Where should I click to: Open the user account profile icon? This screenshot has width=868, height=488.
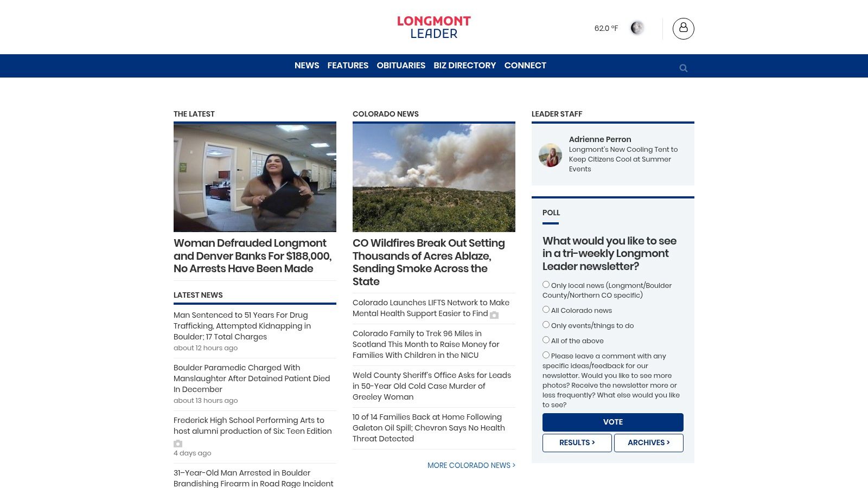683,28
